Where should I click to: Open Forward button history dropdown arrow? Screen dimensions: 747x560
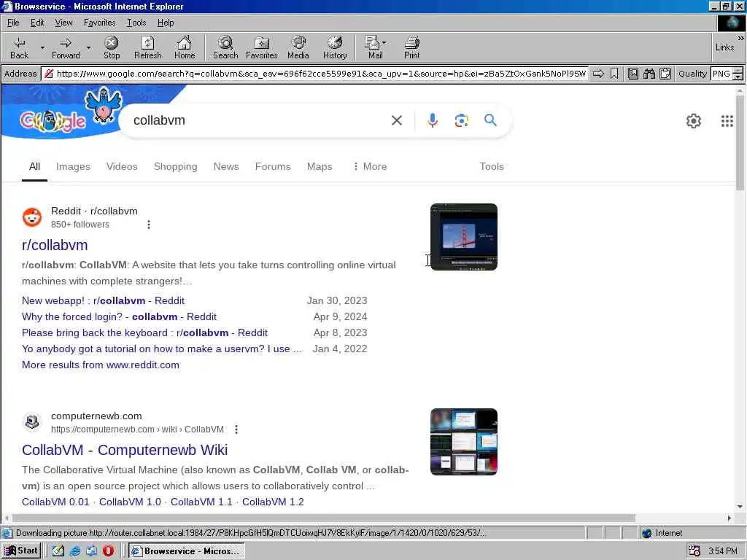pos(88,47)
